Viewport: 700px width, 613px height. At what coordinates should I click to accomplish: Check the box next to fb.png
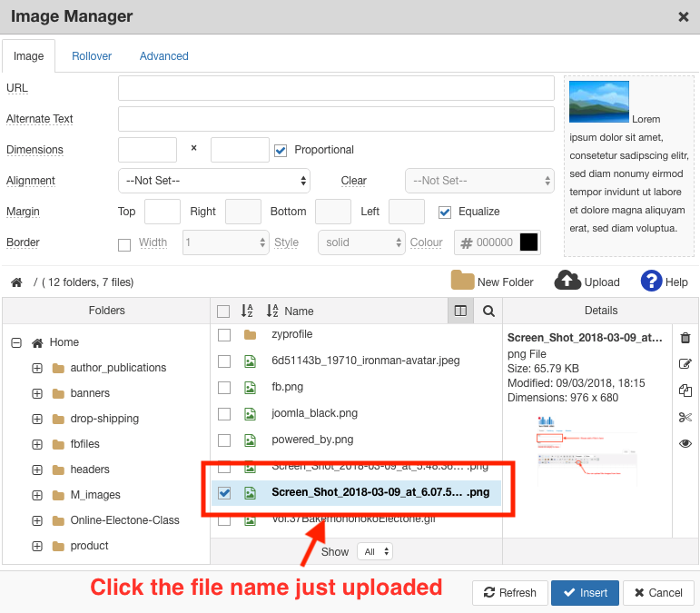click(224, 387)
